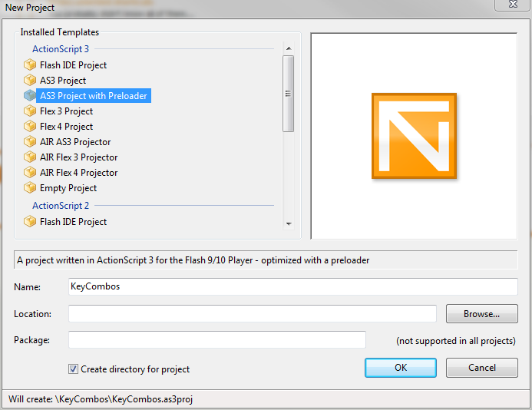Click the template description text box

(266, 260)
